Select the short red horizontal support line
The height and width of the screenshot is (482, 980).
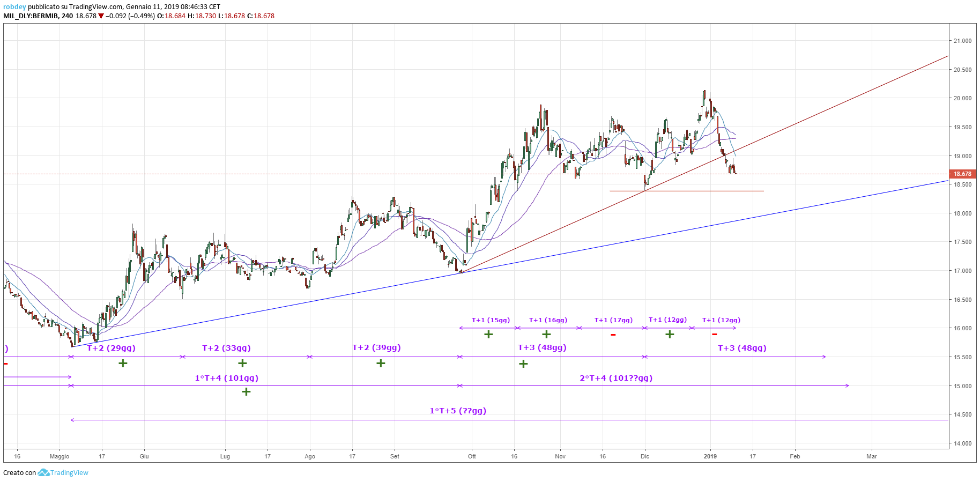point(687,191)
